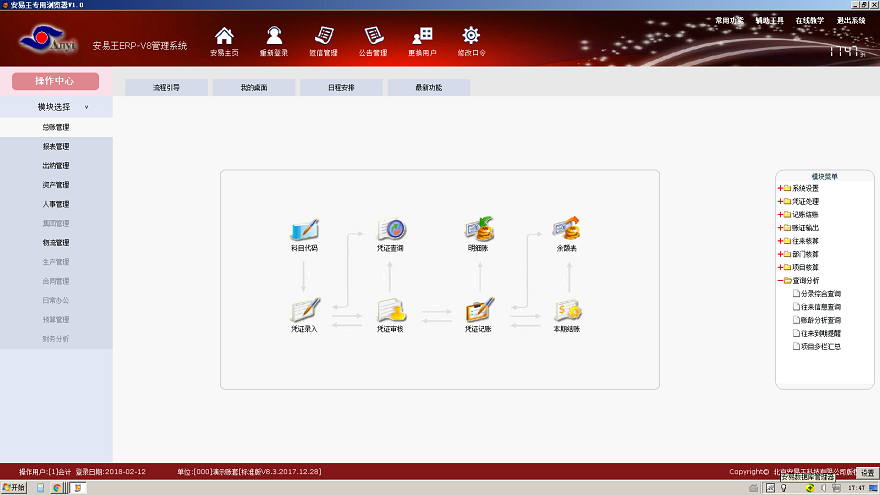
Task: Open 往来信息查询 in the module tree
Action: pos(821,307)
